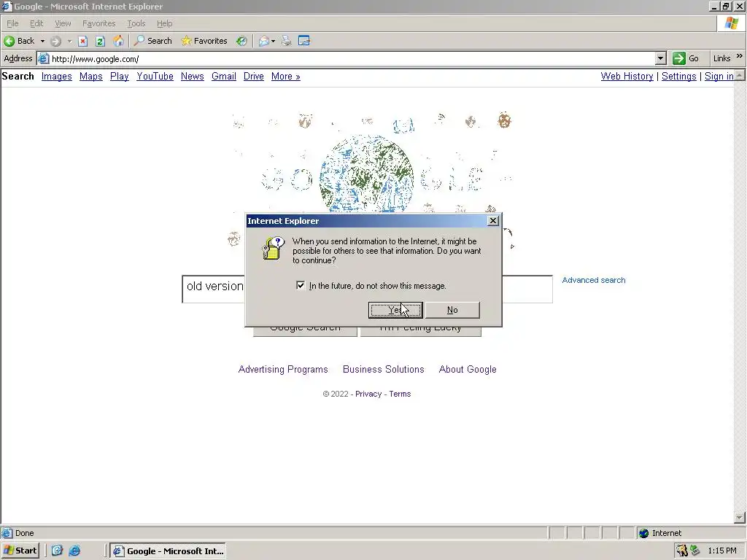Open the View menu

tap(63, 23)
